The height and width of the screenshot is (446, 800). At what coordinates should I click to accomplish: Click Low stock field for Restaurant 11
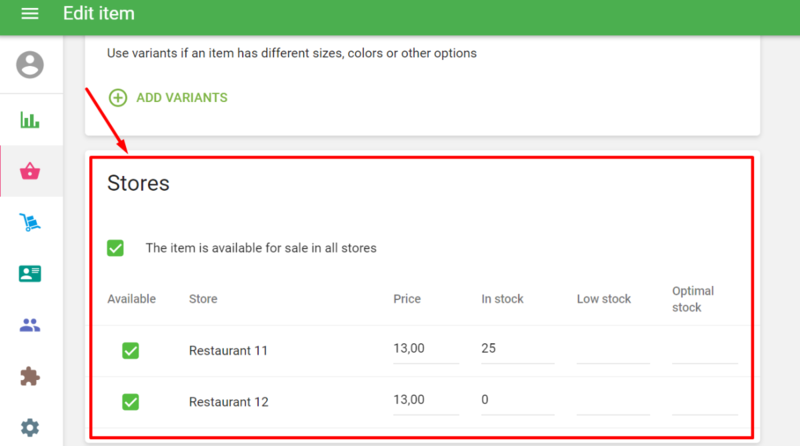(613, 349)
